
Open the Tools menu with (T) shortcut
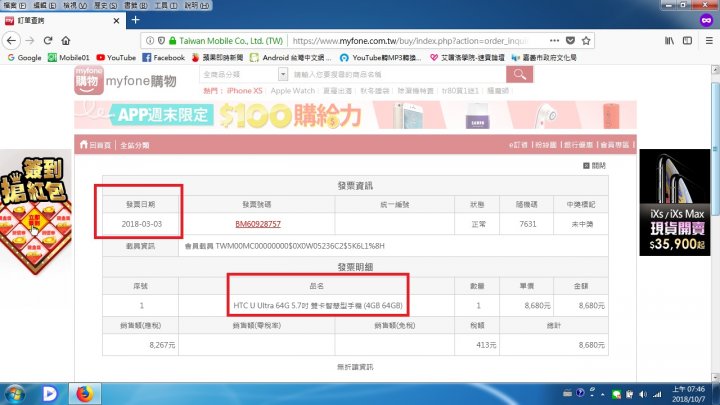(x=166, y=6)
